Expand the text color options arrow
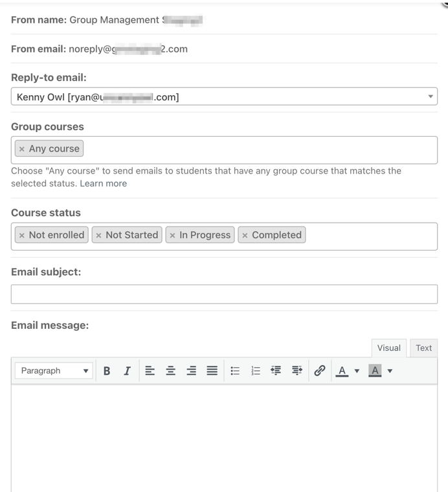This screenshot has height=492, width=448. [357, 372]
